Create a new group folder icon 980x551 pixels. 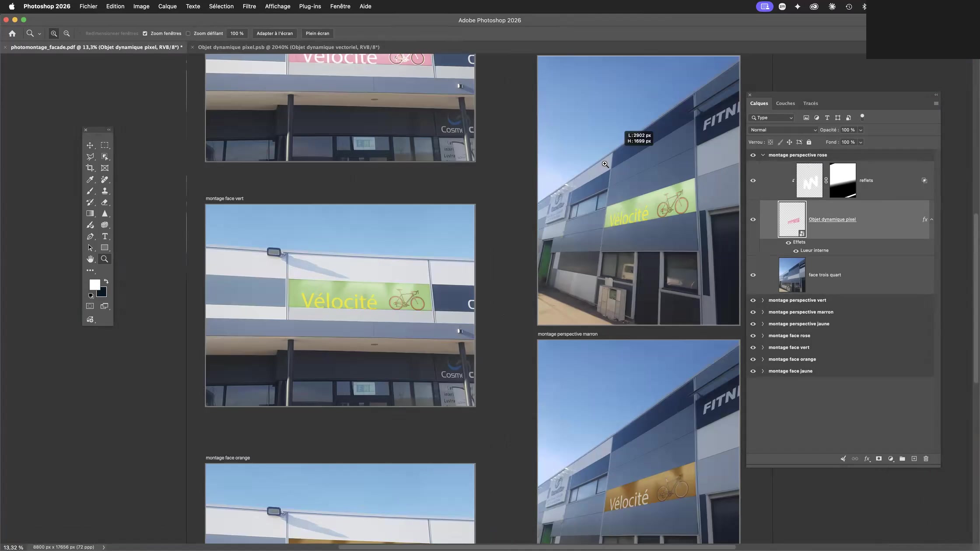coord(902,459)
